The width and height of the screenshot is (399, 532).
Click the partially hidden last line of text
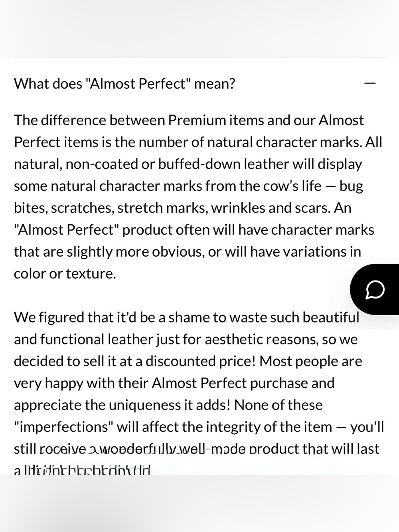(x=82, y=471)
